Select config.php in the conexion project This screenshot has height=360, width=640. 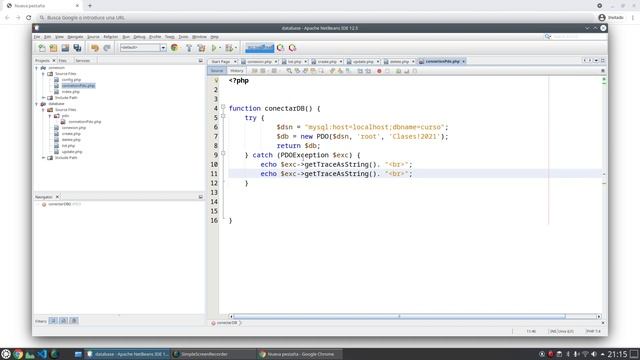71,80
